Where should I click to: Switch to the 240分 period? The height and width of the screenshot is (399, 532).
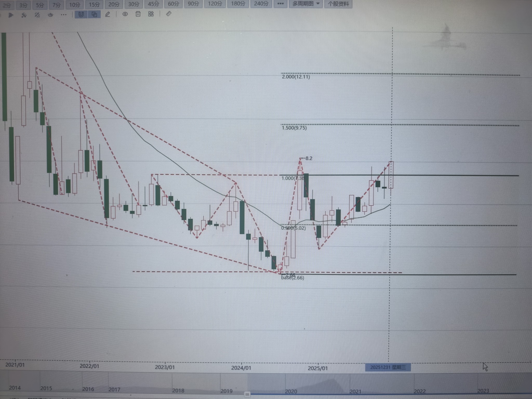pos(261,4)
